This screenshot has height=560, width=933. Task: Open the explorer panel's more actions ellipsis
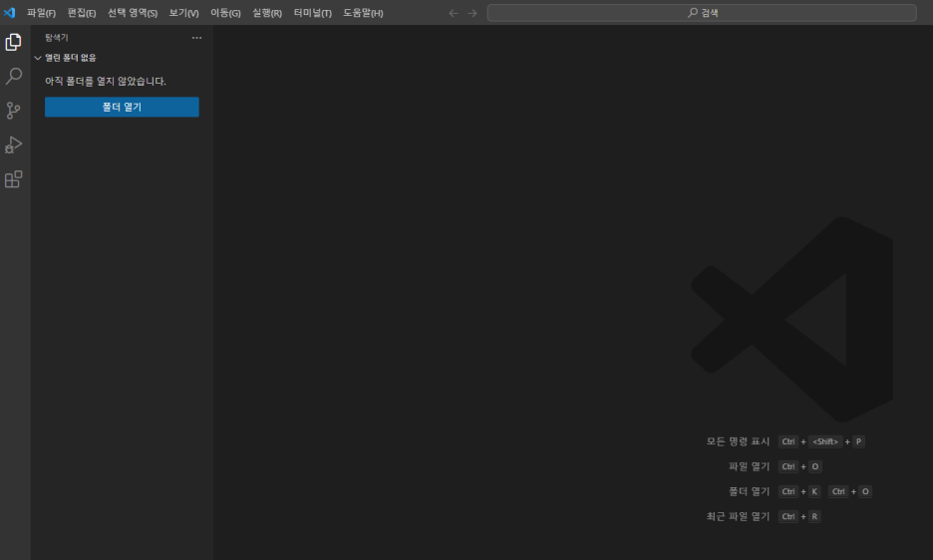click(197, 38)
